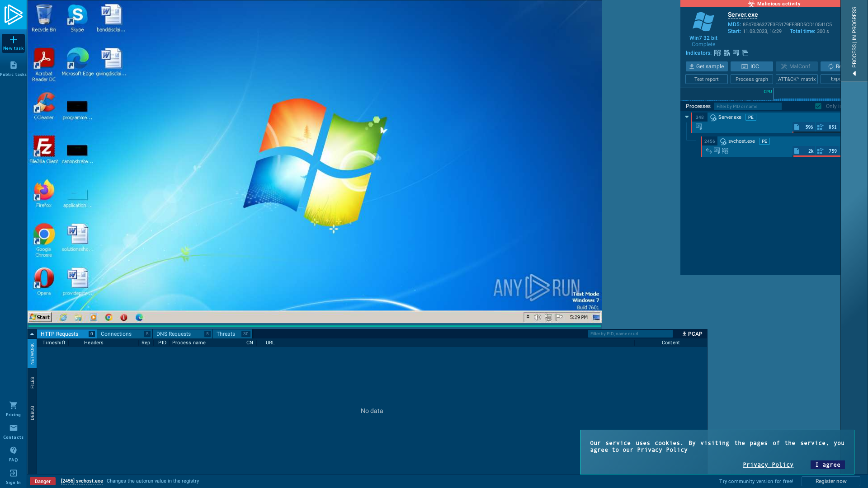The width and height of the screenshot is (868, 488).
Task: Open the New task button in sidebar
Action: point(14,43)
